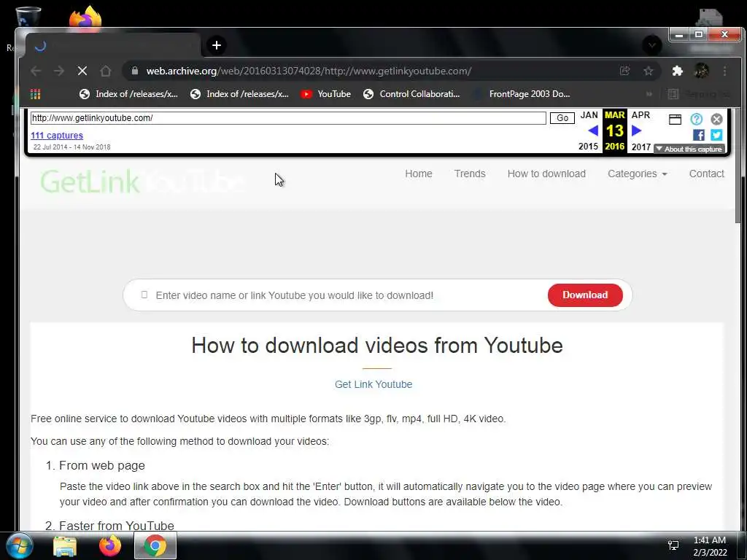Screen dimensions: 747x560
Task: Go to next Wayback capture arrow
Action: tap(636, 131)
